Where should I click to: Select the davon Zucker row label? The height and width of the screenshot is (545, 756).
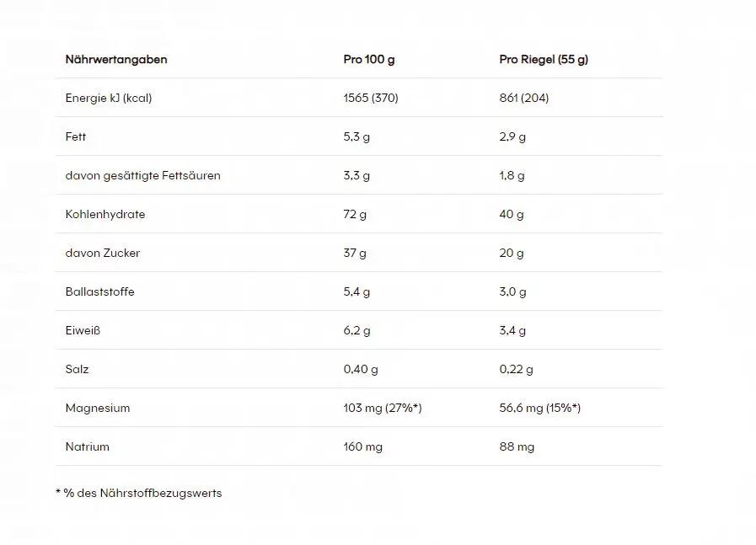pos(103,253)
